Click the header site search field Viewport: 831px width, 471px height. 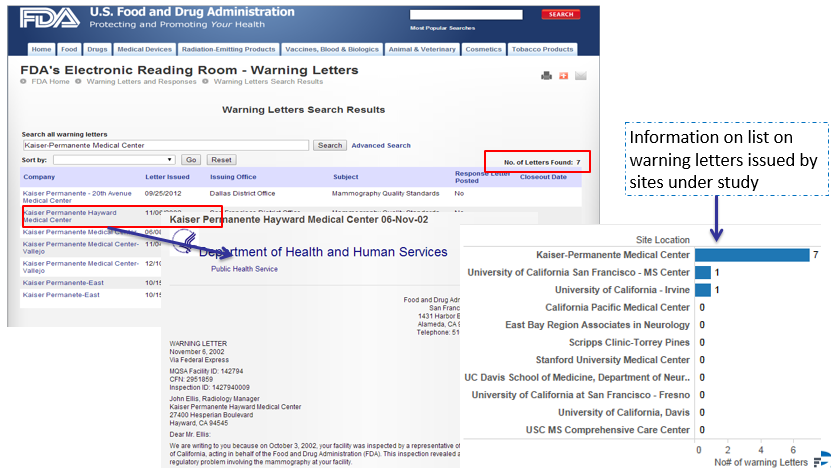click(x=466, y=14)
